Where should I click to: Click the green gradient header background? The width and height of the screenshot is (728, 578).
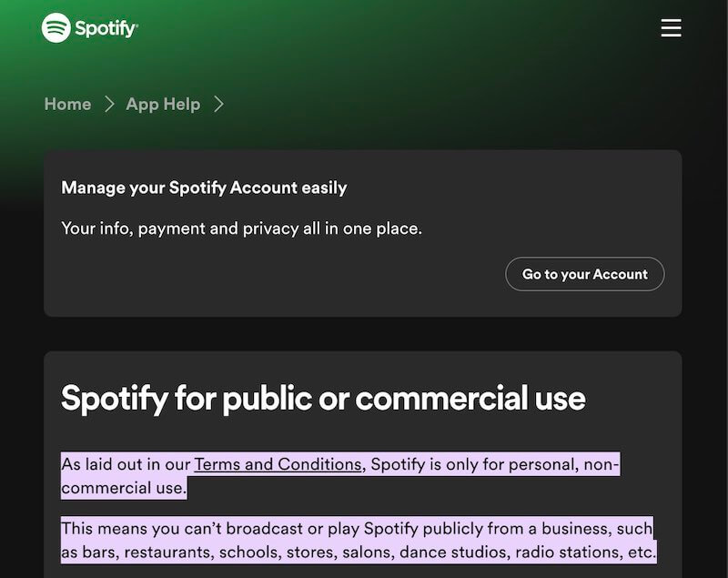364,64
